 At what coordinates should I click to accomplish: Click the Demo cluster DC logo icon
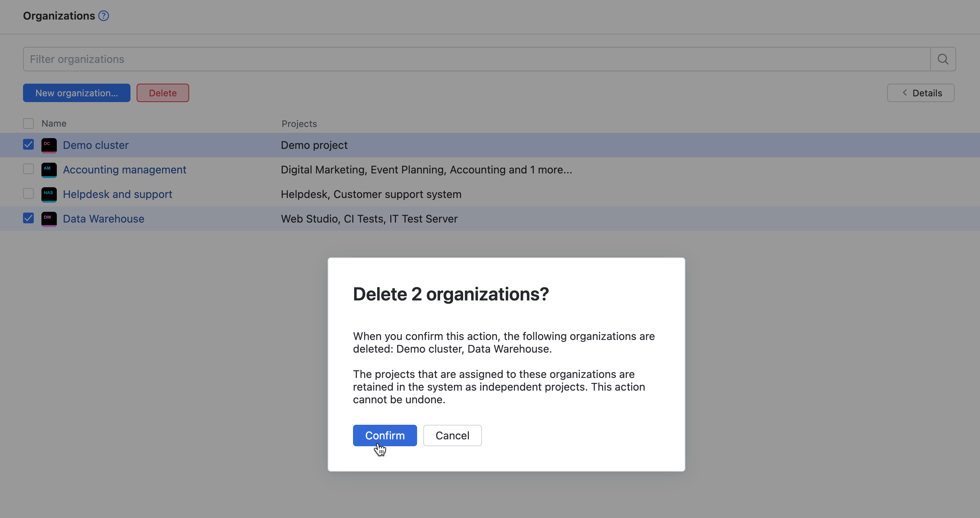[x=49, y=145]
